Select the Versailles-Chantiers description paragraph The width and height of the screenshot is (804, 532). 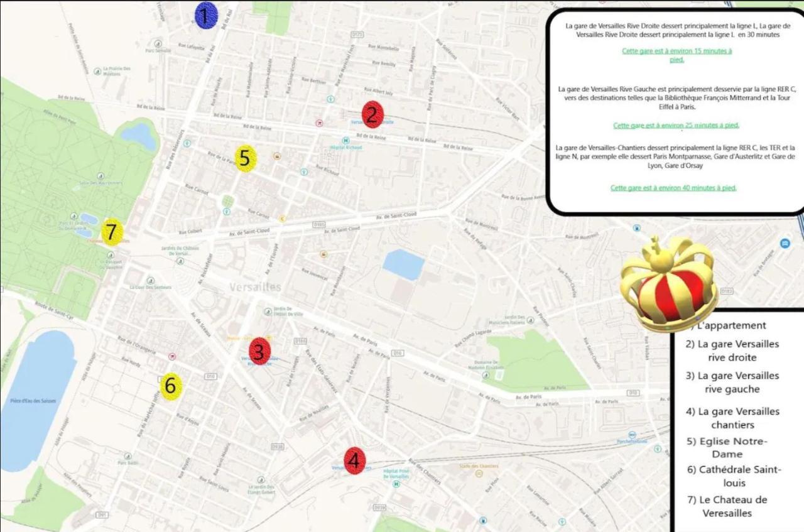click(x=675, y=156)
